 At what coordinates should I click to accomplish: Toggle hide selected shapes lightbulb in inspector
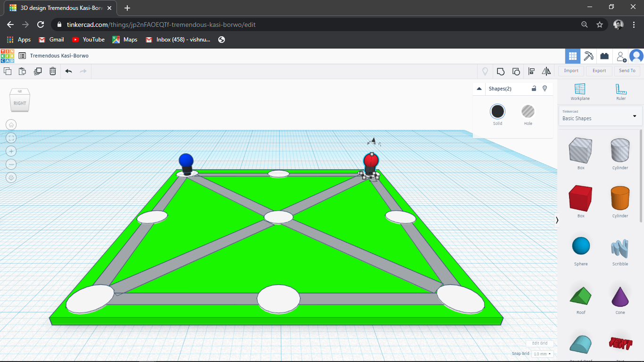coord(545,88)
